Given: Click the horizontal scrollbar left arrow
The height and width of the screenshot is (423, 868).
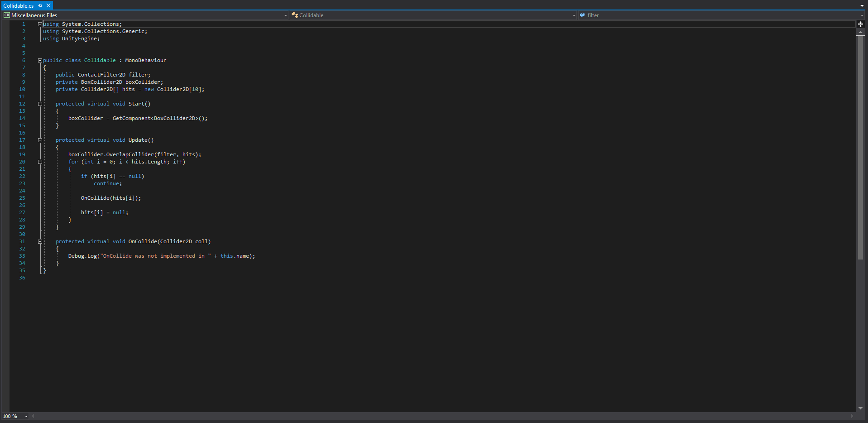Looking at the screenshot, I should 33,416.
